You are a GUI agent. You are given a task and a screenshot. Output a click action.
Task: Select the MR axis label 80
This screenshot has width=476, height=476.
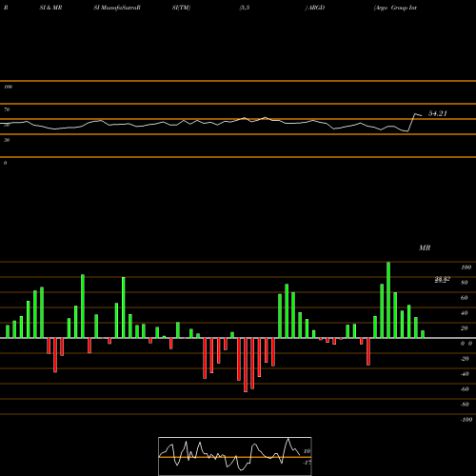point(465,283)
